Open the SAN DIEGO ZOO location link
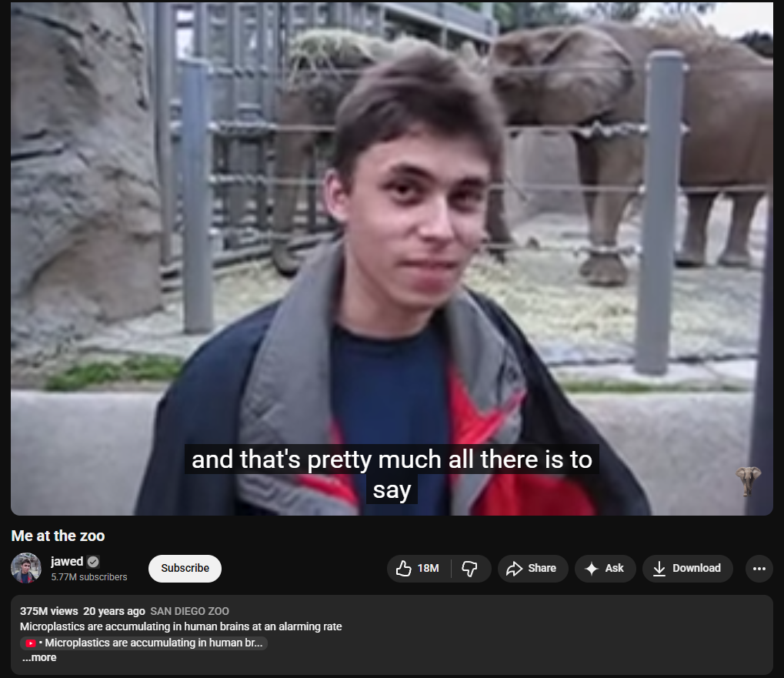This screenshot has width=784, height=678. click(189, 611)
